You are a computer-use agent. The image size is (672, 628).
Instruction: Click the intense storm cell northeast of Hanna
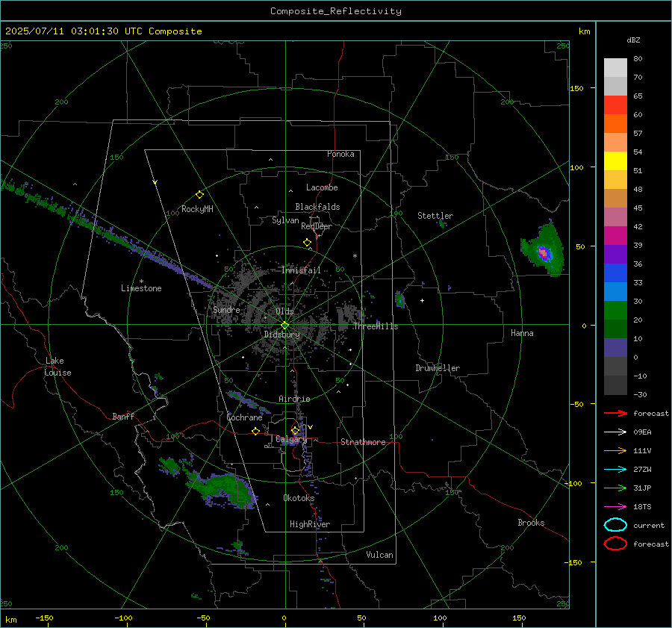pos(544,252)
